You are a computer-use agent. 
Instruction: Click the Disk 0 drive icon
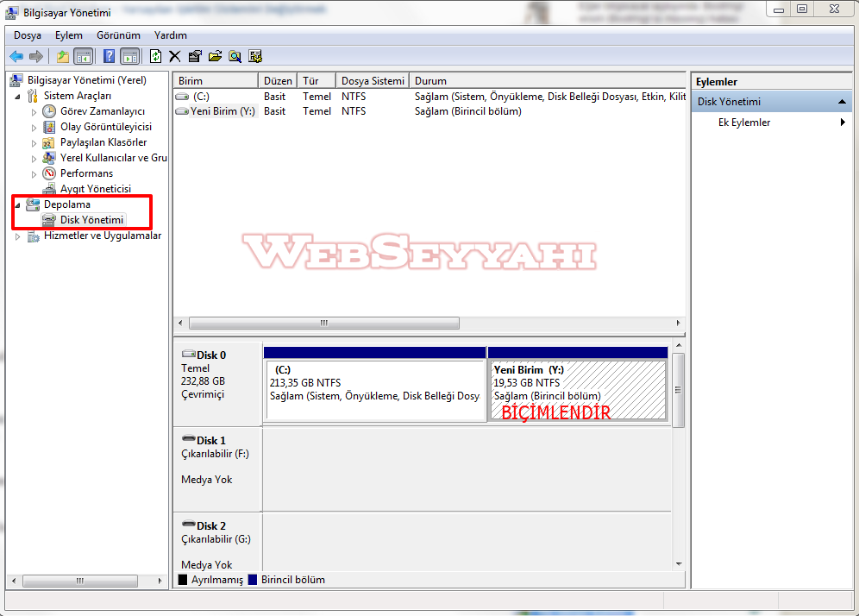click(189, 354)
